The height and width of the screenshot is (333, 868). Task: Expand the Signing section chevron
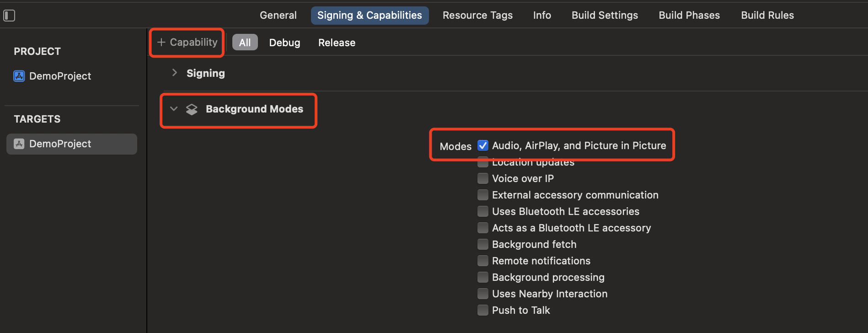click(x=174, y=73)
